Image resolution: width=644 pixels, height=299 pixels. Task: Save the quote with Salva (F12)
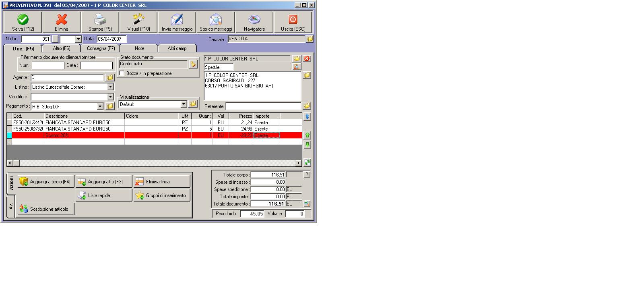pos(23,22)
